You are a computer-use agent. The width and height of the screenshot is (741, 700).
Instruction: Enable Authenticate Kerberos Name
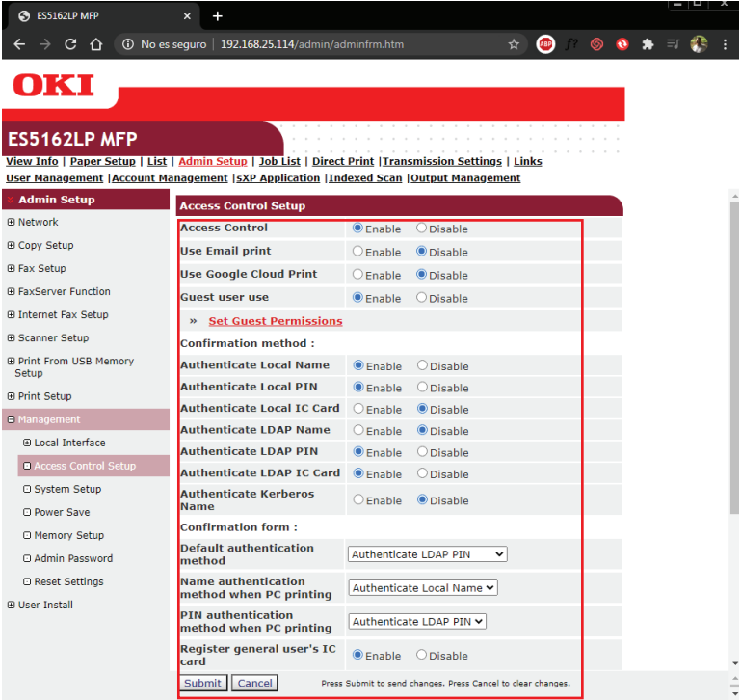click(358, 500)
